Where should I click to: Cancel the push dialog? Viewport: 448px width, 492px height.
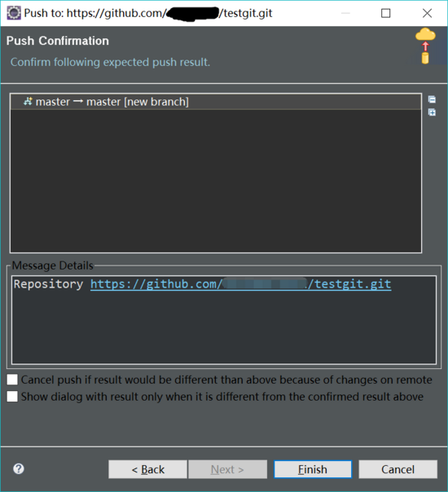tap(397, 469)
